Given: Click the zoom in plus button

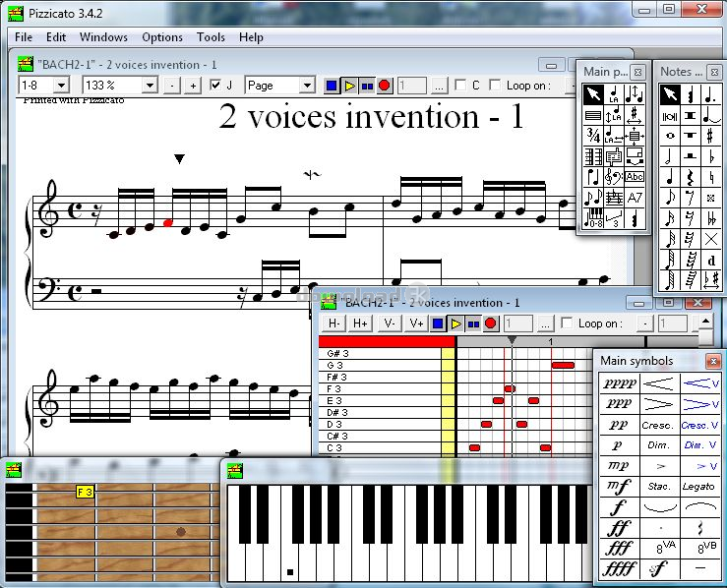Looking at the screenshot, I should click(x=193, y=86).
